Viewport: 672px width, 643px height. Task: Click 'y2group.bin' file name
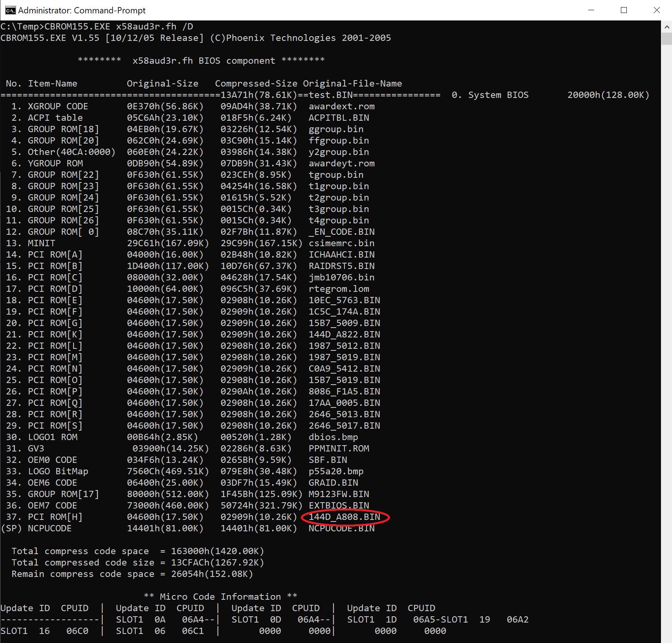point(339,152)
